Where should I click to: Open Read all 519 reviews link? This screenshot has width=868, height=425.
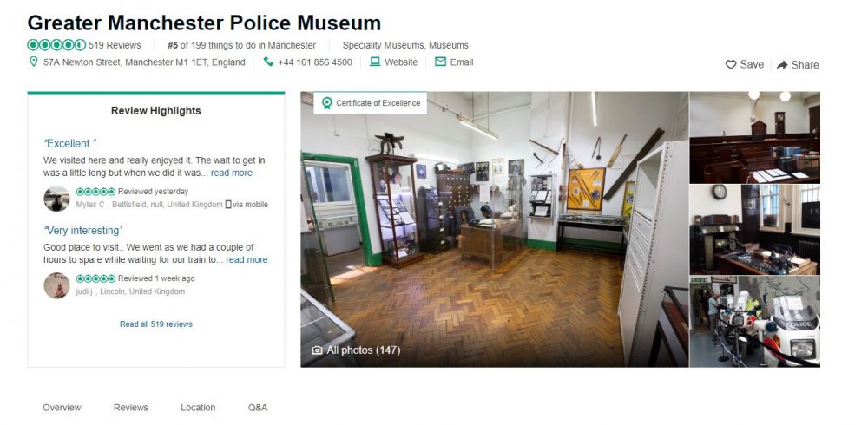click(156, 324)
